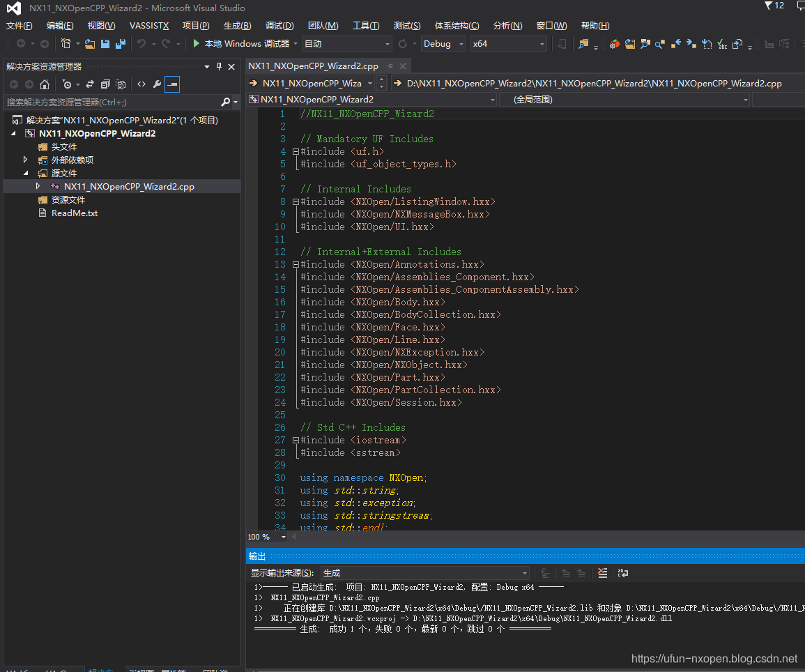This screenshot has width=805, height=672.
Task: Toggle word wrap in Output window
Action: coord(623,573)
